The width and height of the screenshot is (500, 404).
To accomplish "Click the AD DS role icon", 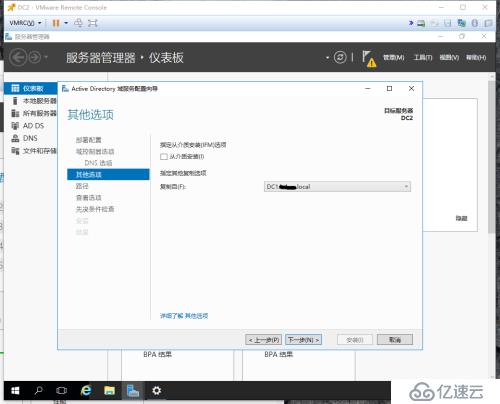I will click(15, 126).
